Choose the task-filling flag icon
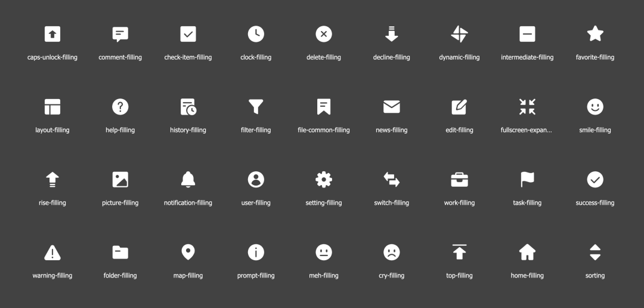The image size is (644, 308). [x=527, y=179]
